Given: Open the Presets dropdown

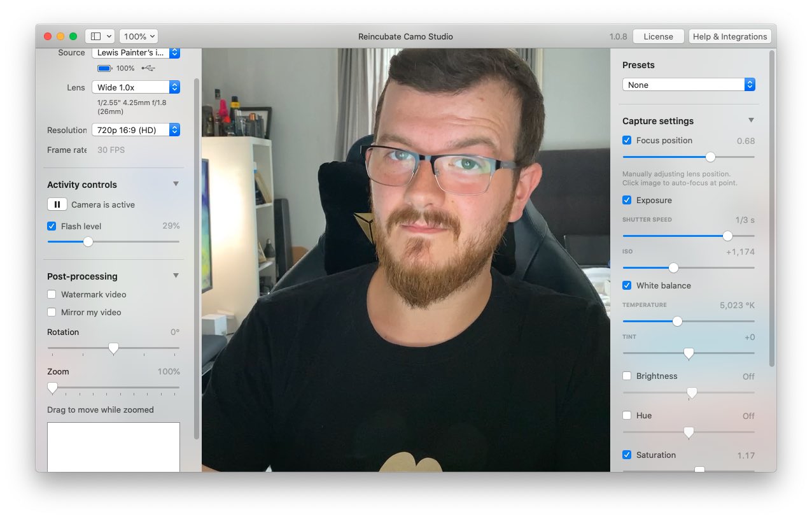Looking at the screenshot, I should coord(689,85).
